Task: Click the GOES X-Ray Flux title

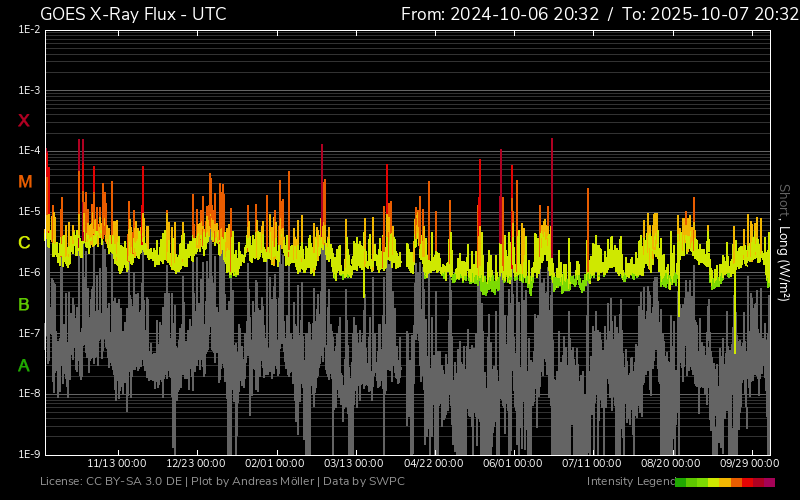Action: pos(133,14)
